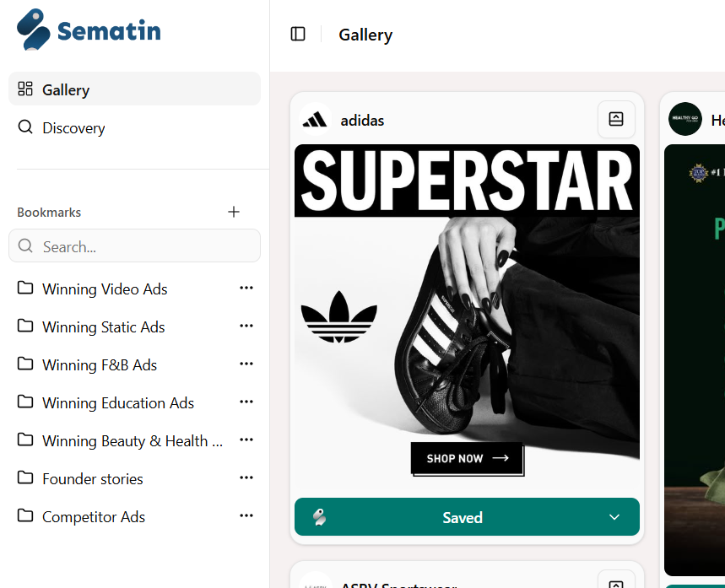This screenshot has width=725, height=588.
Task: Click the Sematin logo
Action: point(89,31)
